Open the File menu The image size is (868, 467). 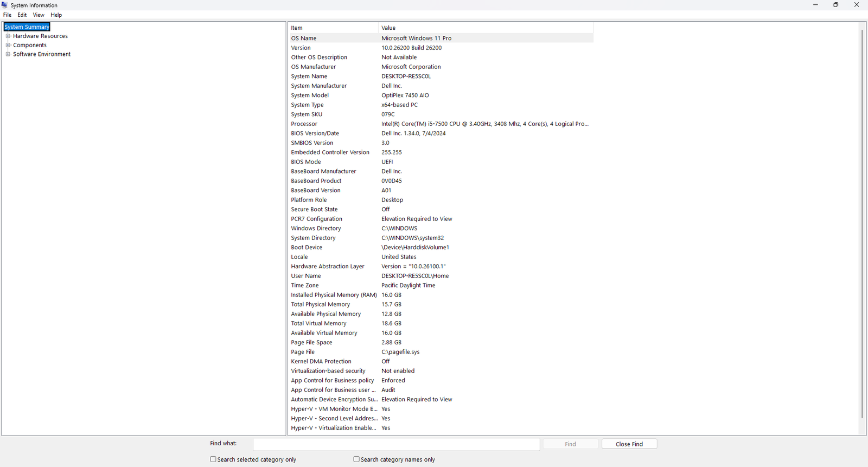point(7,15)
